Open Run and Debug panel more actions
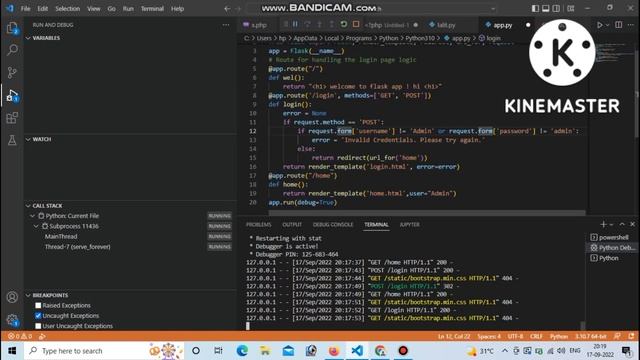 pyautogui.click(x=226, y=25)
